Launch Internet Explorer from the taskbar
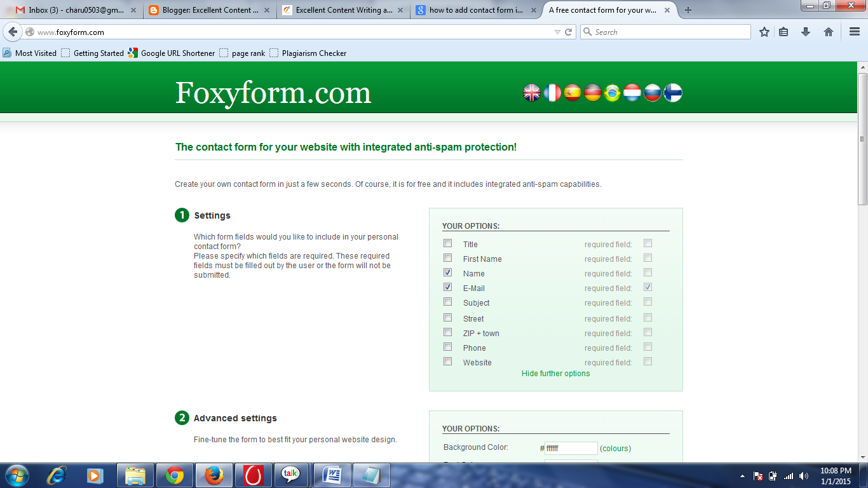The image size is (868, 488). tap(57, 475)
